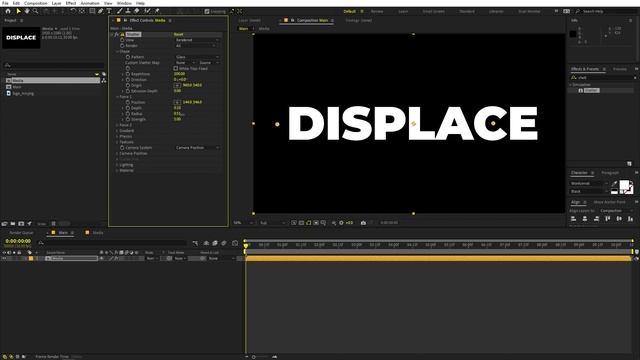The image size is (640, 360).
Task: Toggle stopwatch for Strength property
Action: 128,119
